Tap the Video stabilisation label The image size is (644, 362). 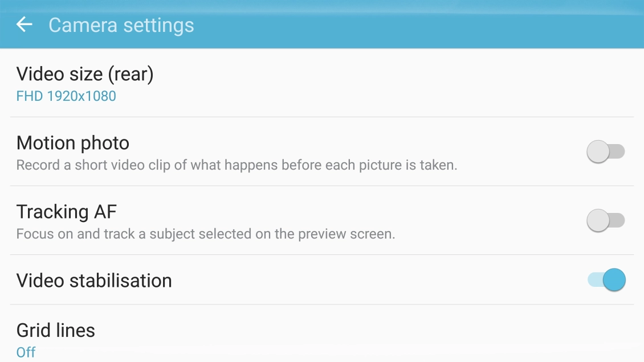tap(94, 281)
